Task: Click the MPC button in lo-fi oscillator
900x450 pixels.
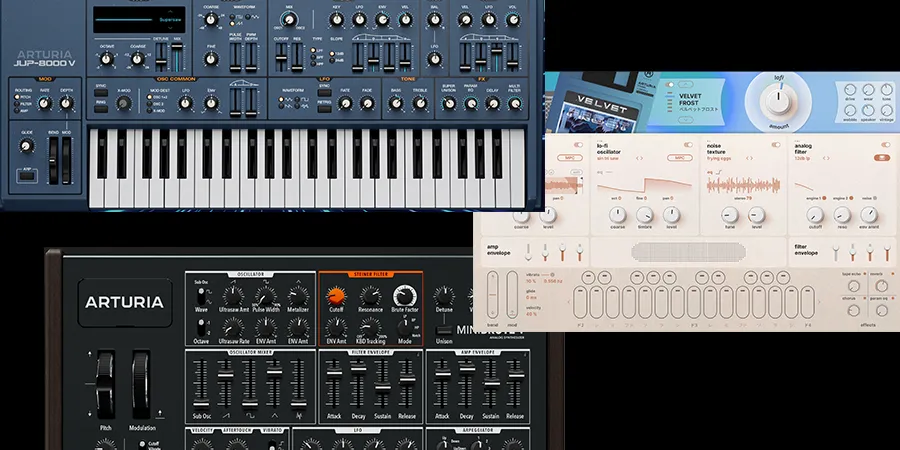Action: [680, 158]
